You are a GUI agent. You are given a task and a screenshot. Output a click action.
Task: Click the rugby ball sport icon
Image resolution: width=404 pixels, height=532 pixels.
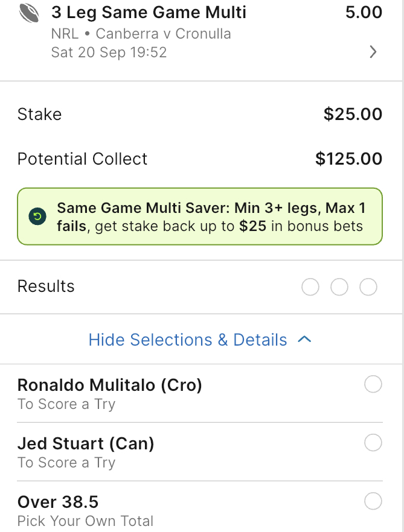pos(29,13)
